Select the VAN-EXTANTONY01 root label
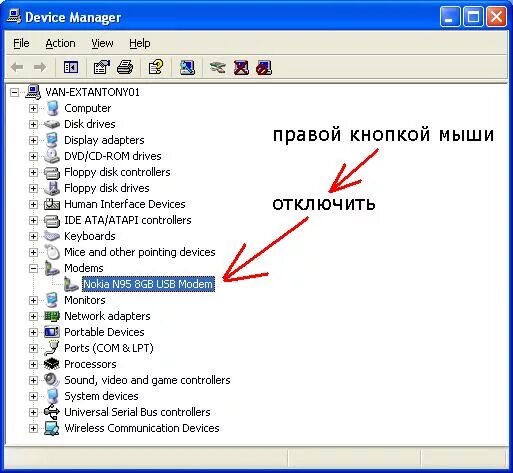Image resolution: width=513 pixels, height=473 pixels. (92, 92)
